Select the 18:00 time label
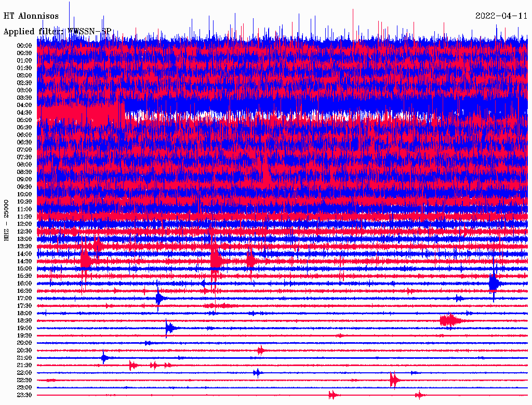This screenshot has height=405, width=532. click(x=24, y=314)
